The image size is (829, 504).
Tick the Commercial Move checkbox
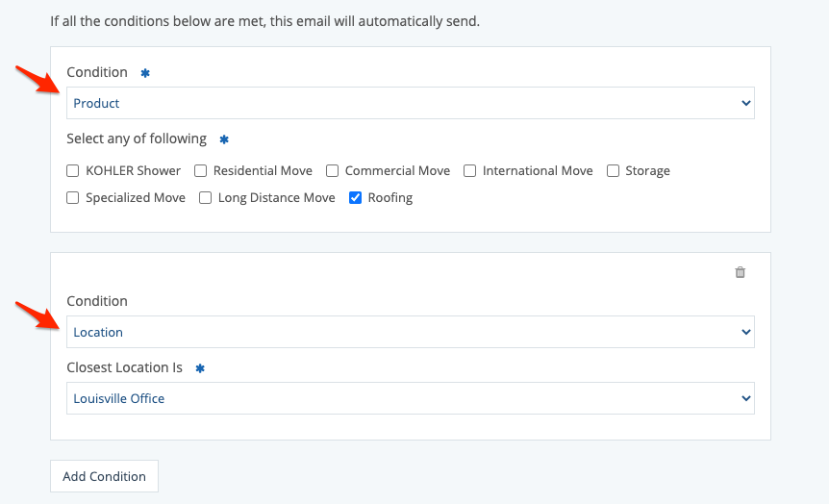[333, 171]
